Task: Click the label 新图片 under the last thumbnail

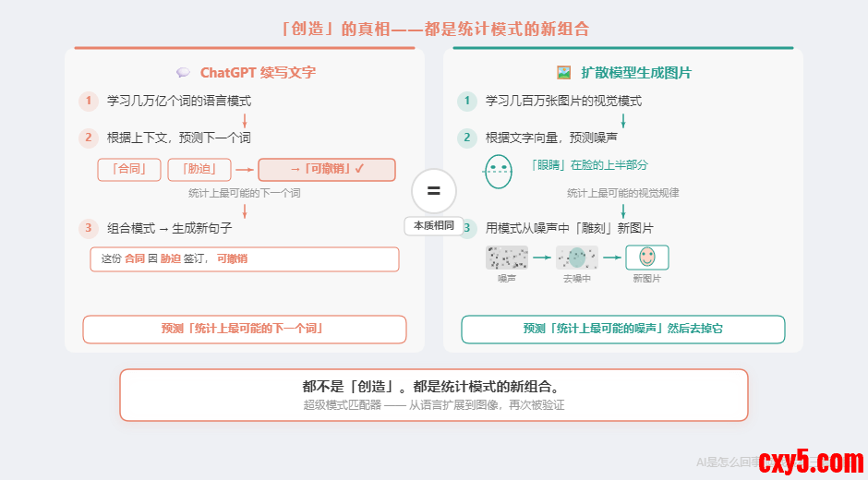Action: pyautogui.click(x=647, y=279)
